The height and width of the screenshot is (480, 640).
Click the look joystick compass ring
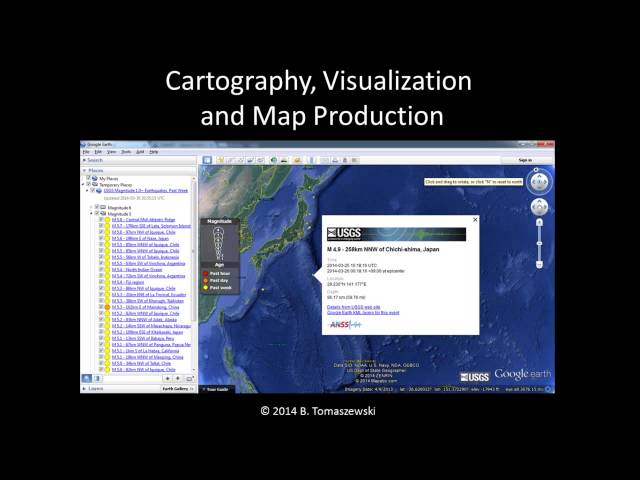click(x=539, y=182)
